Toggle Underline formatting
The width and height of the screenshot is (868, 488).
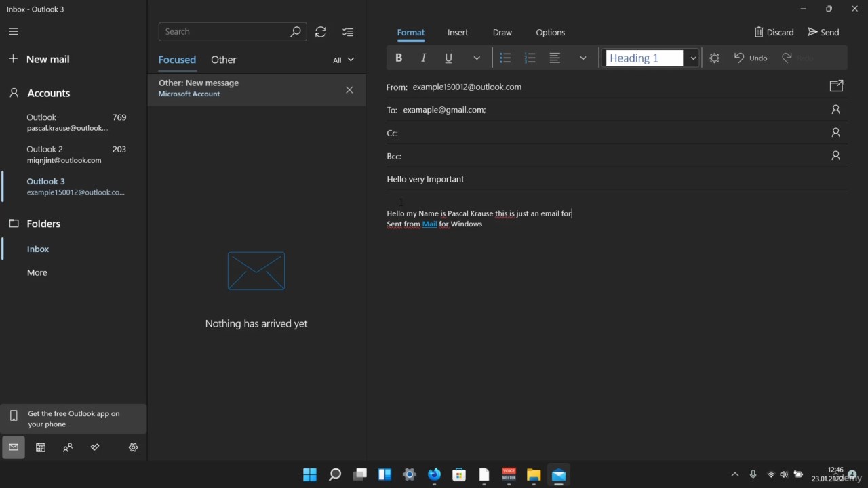[x=448, y=58]
